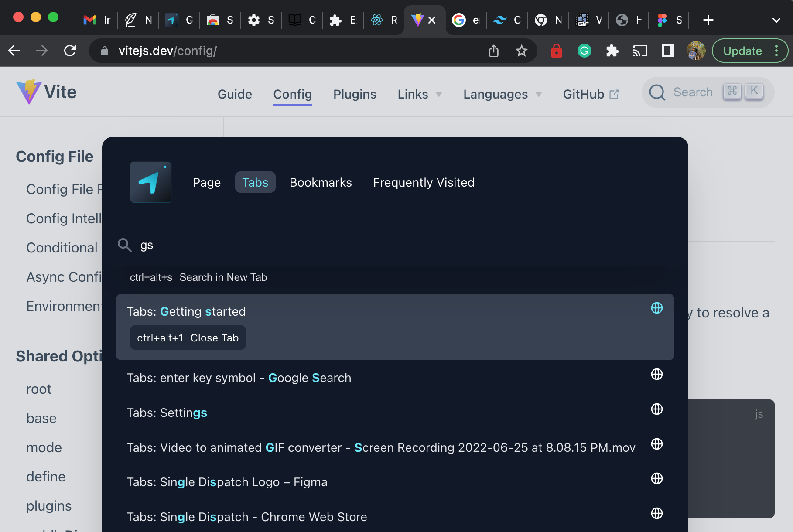Go back to the previous page
The width and height of the screenshot is (793, 532).
[14, 51]
